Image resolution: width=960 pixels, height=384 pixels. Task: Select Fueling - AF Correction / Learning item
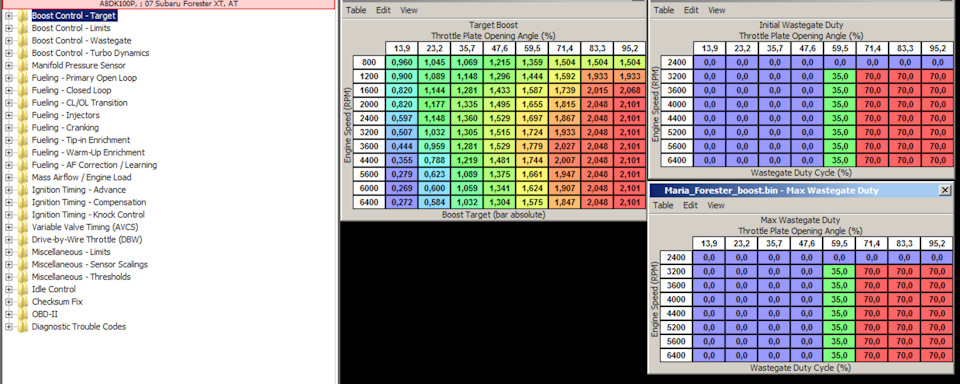point(94,165)
